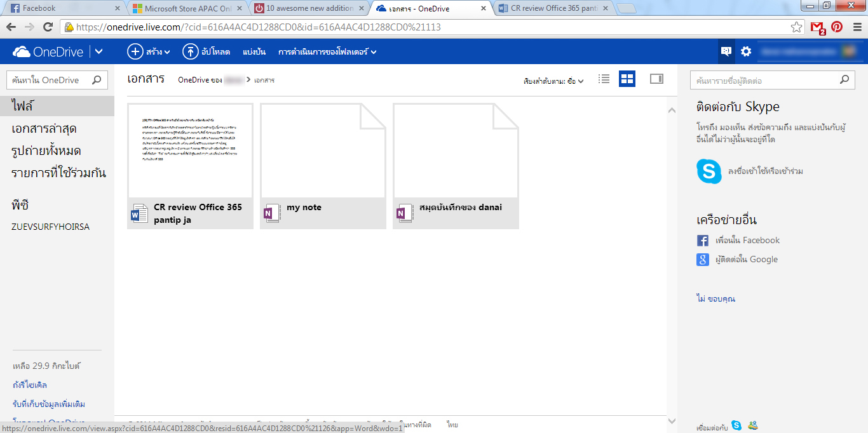The image size is (868, 433).
Task: Click the อัปโหลด (Upload) button
Action: tap(207, 52)
